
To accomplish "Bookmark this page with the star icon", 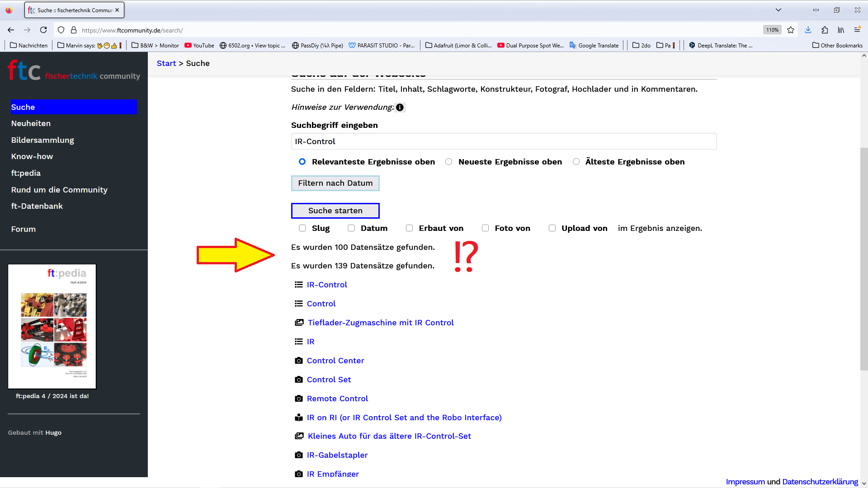I will coord(791,30).
